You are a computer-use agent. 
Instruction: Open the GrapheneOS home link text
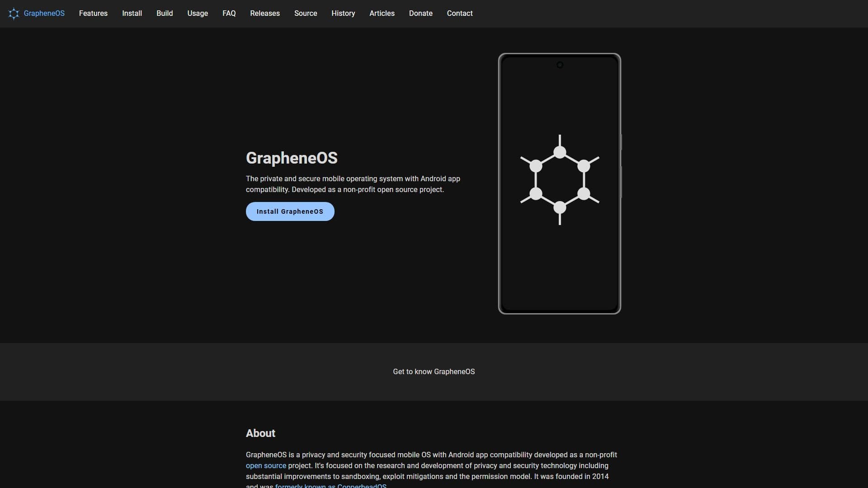(44, 14)
